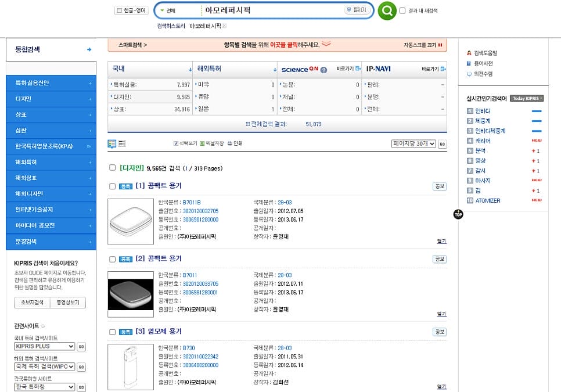This screenshot has height=392, width=561.
Task: Select 인터넷기술공지 sidebar menu
Action: [x=51, y=210]
